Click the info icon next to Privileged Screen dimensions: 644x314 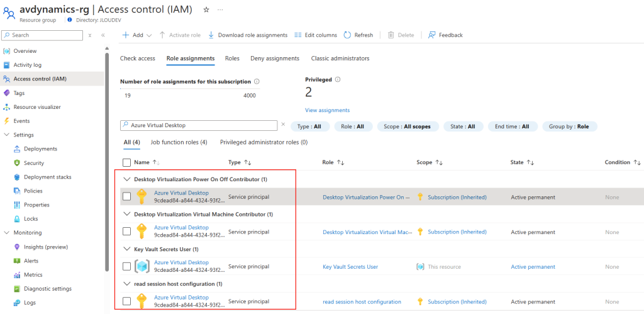[x=338, y=80]
